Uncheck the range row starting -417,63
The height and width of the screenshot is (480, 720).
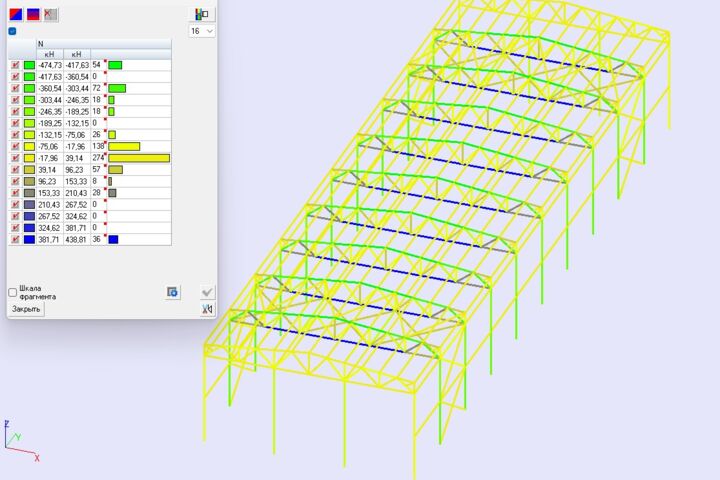click(x=16, y=77)
